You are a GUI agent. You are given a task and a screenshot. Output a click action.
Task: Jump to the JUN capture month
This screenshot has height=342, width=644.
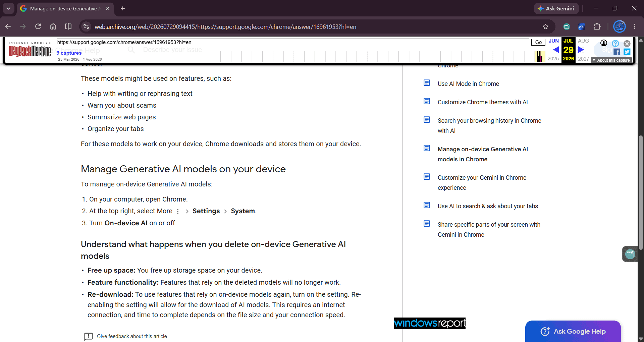(554, 41)
